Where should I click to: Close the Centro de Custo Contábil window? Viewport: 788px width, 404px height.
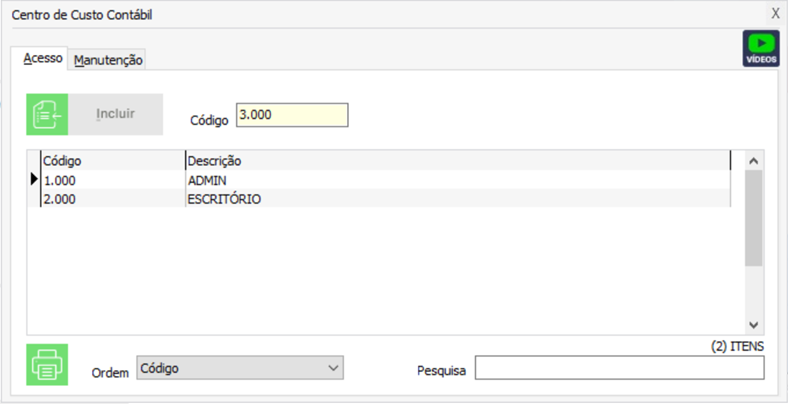774,14
